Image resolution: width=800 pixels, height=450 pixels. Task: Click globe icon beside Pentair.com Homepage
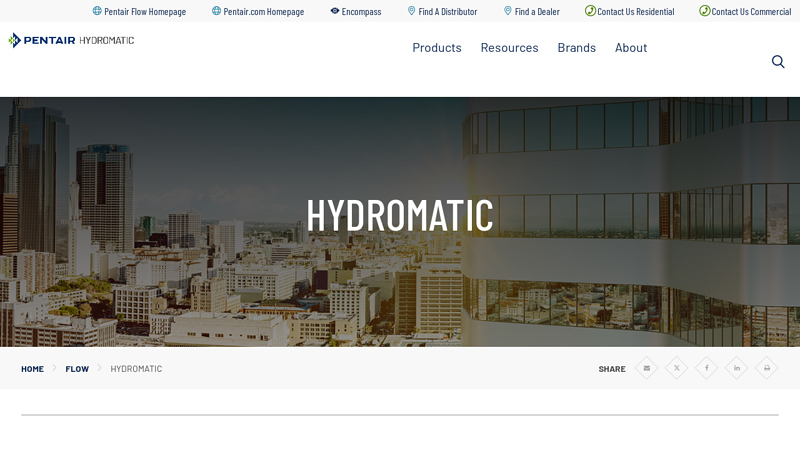pyautogui.click(x=216, y=11)
